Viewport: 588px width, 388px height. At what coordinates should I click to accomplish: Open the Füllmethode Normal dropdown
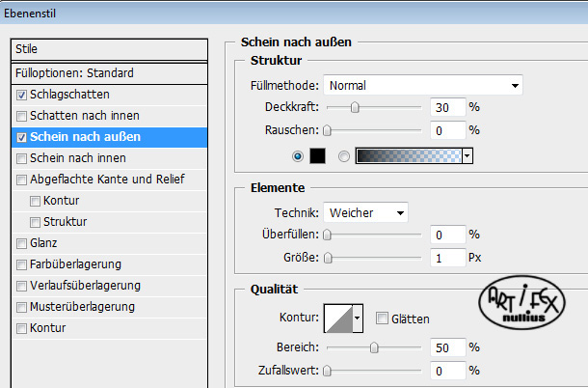coord(423,85)
